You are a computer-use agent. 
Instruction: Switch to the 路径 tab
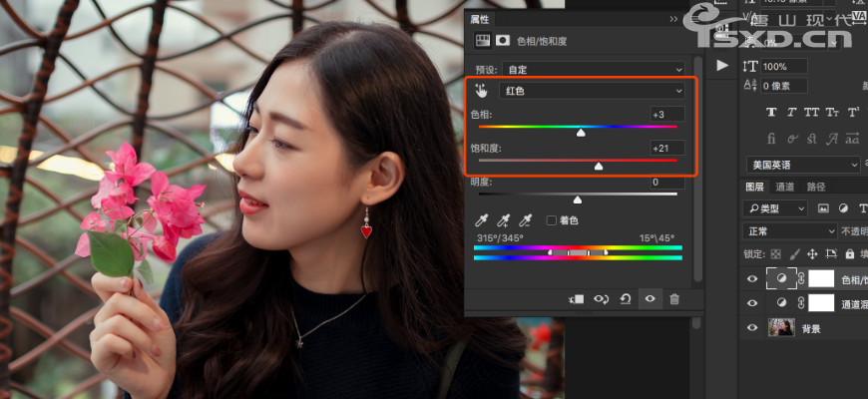(x=816, y=187)
